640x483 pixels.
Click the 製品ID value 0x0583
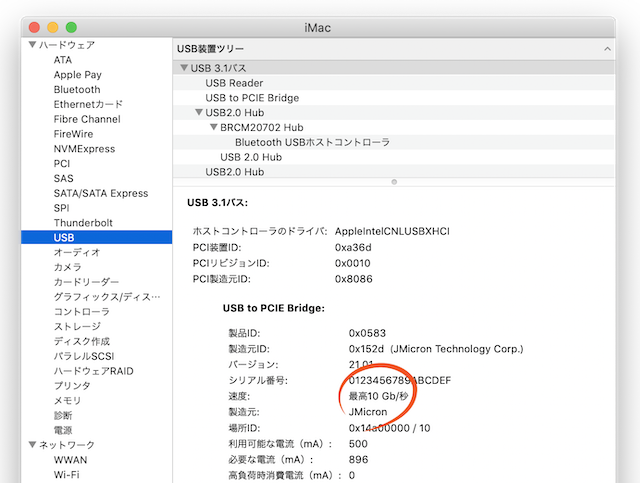click(367, 333)
